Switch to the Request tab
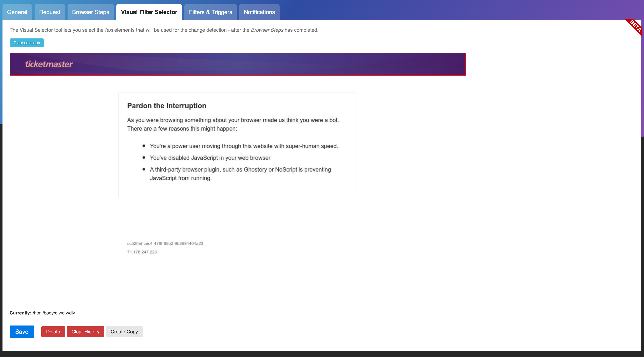 tap(50, 12)
